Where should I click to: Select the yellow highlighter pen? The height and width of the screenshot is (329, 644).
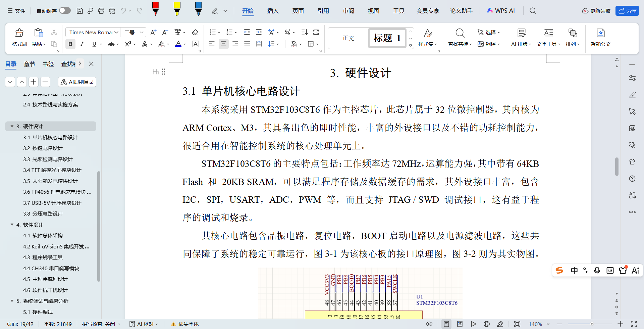tap(177, 9)
